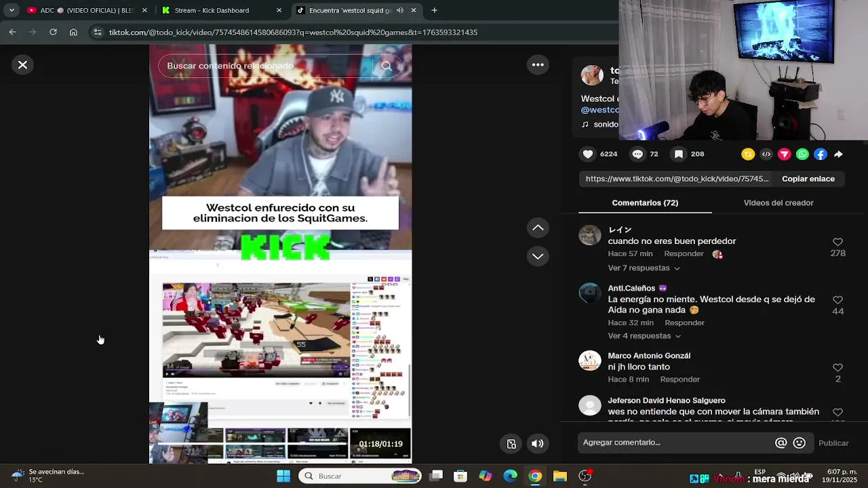This screenshot has width=868, height=488.
Task: Close the TikTok video viewer with the X
Action: click(22, 65)
